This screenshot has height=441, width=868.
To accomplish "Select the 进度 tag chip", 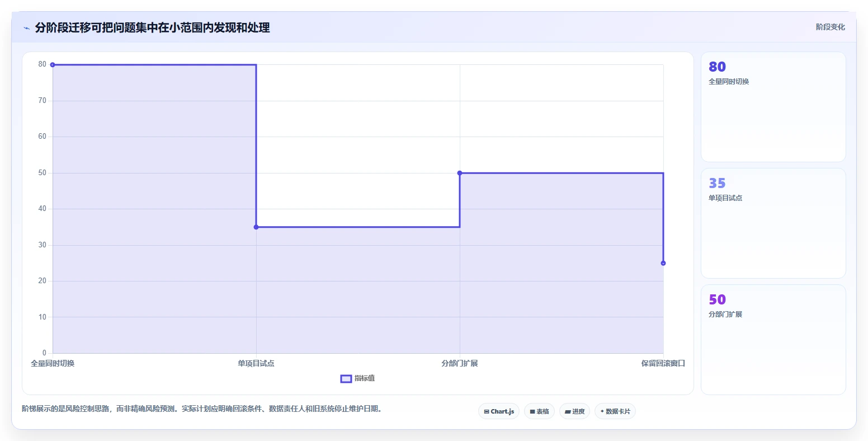I will pyautogui.click(x=574, y=411).
